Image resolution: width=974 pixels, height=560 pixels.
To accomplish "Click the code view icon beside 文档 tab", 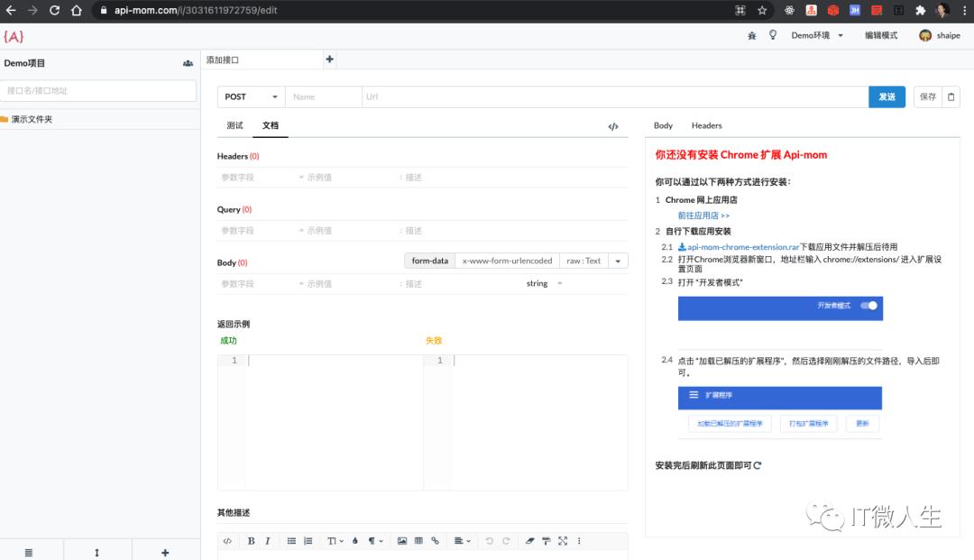I will [x=613, y=126].
